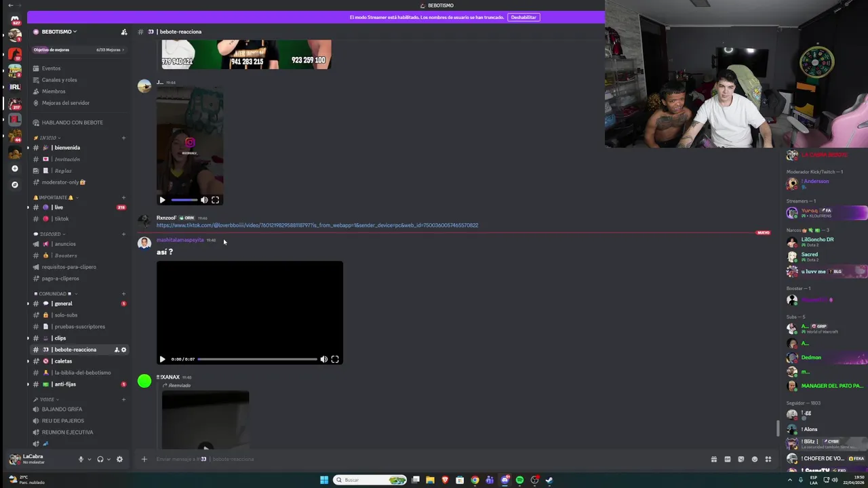Collapse the DISCORD category
This screenshot has width=868, height=488.
tap(51, 234)
